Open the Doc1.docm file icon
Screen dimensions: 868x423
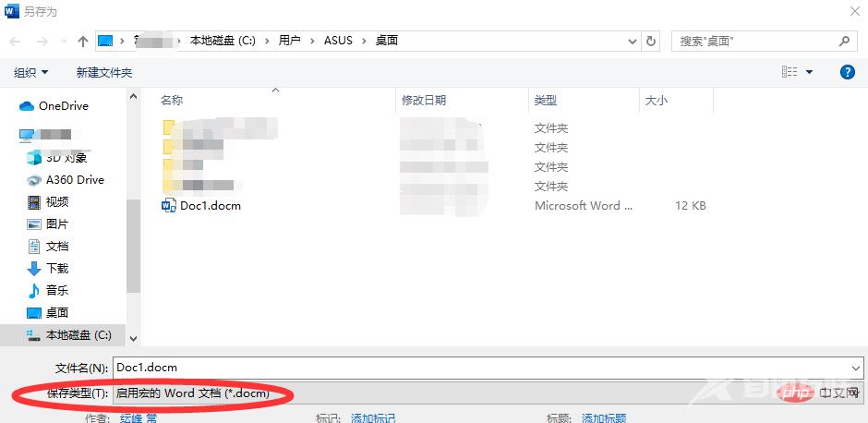tap(169, 206)
